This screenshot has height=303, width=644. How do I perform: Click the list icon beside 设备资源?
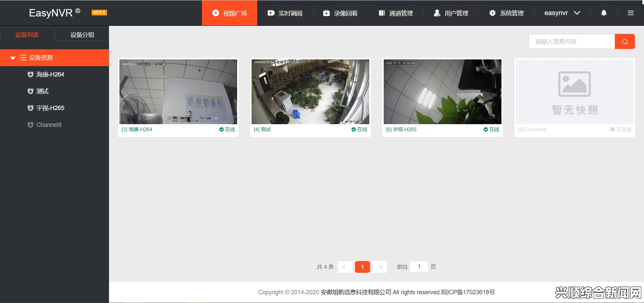point(23,58)
